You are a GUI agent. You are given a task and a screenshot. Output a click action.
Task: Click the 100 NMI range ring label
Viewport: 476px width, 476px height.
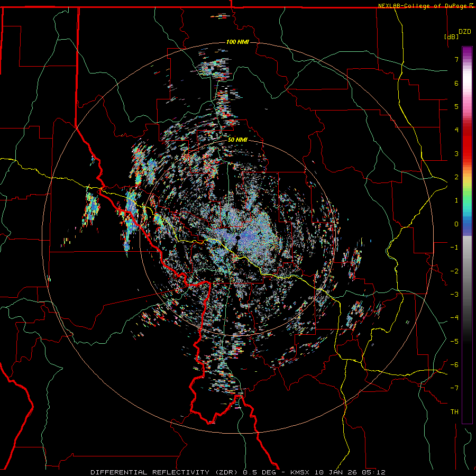pos(237,42)
